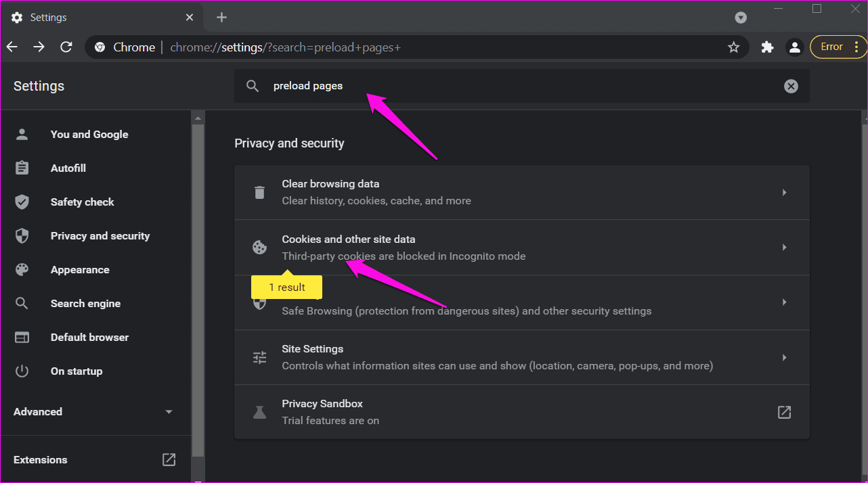Click the Safety check shield icon
This screenshot has height=483, width=868.
pos(22,202)
